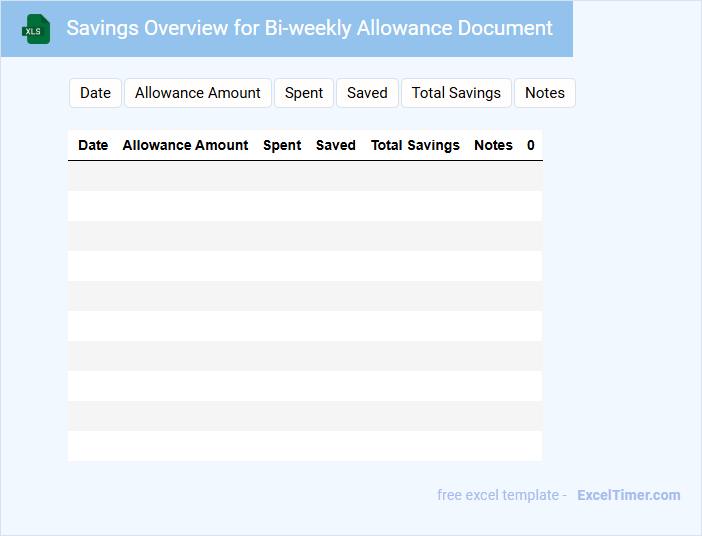702x536 pixels.
Task: Click the first empty gray table row
Action: [x=305, y=176]
